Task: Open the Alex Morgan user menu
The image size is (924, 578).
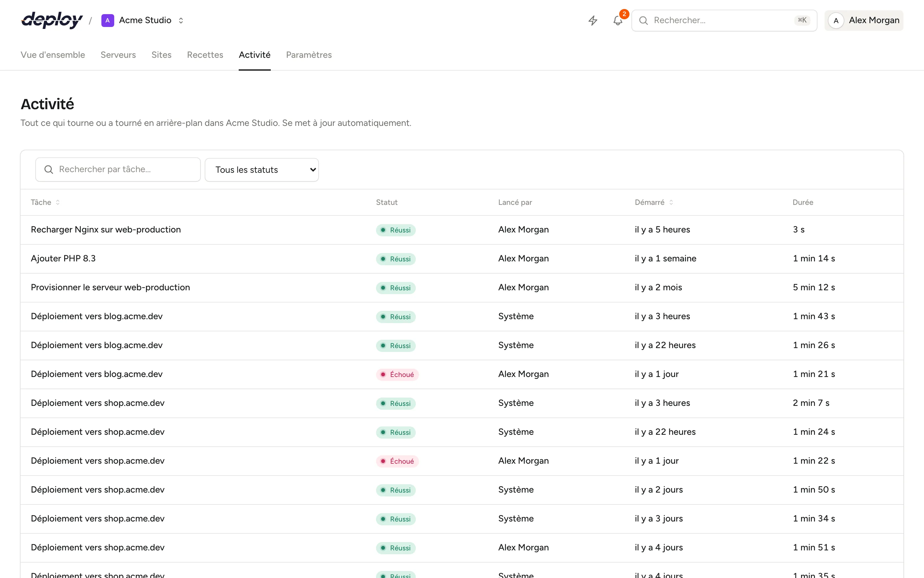Action: coord(864,21)
